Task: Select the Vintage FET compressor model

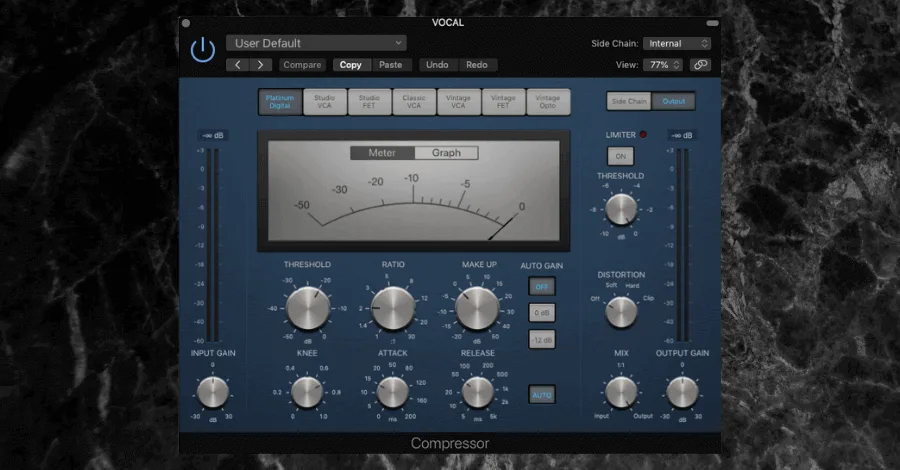Action: (503, 102)
